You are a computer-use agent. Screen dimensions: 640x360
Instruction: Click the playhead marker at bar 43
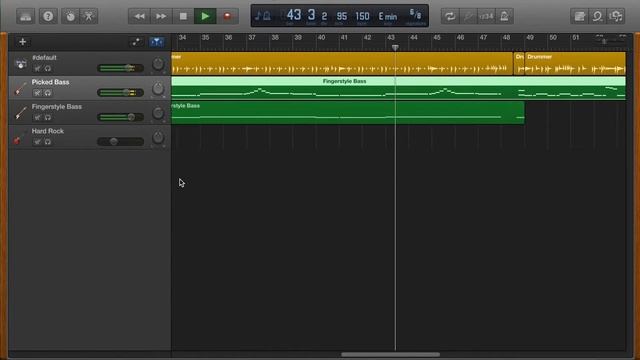[395, 48]
